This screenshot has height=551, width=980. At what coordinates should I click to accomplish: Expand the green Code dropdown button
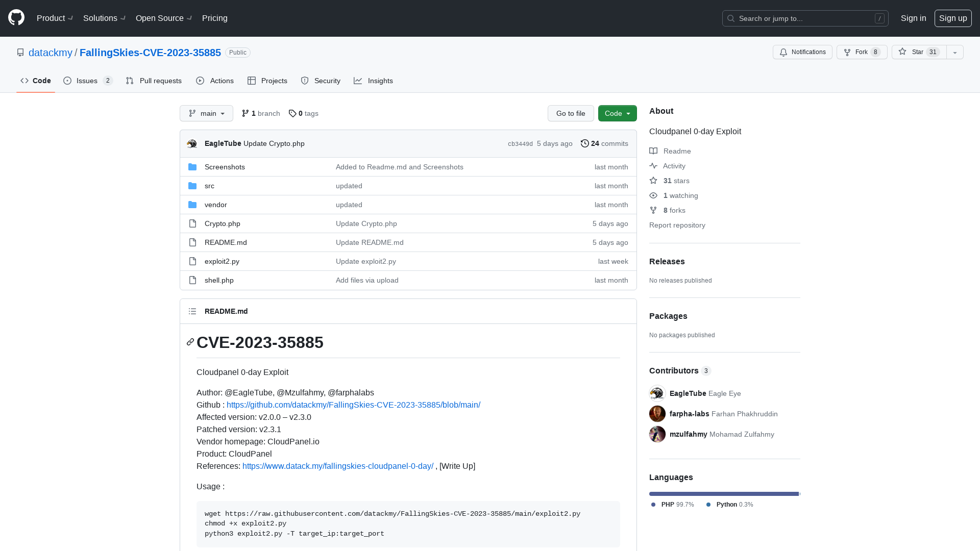coord(618,113)
